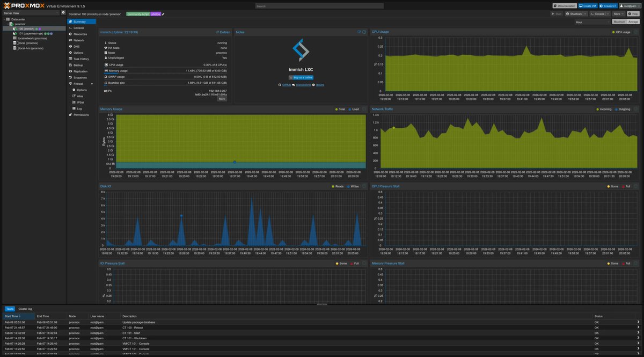Click the community-script tag

tap(138, 14)
